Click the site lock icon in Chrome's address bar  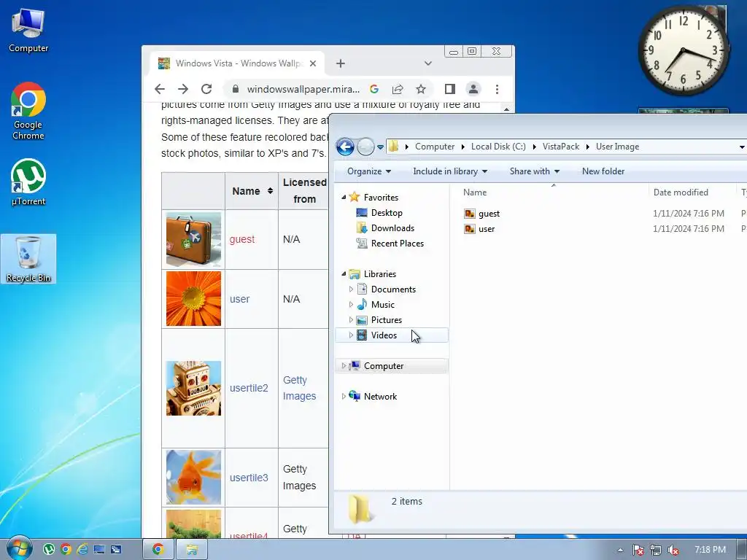[235, 89]
